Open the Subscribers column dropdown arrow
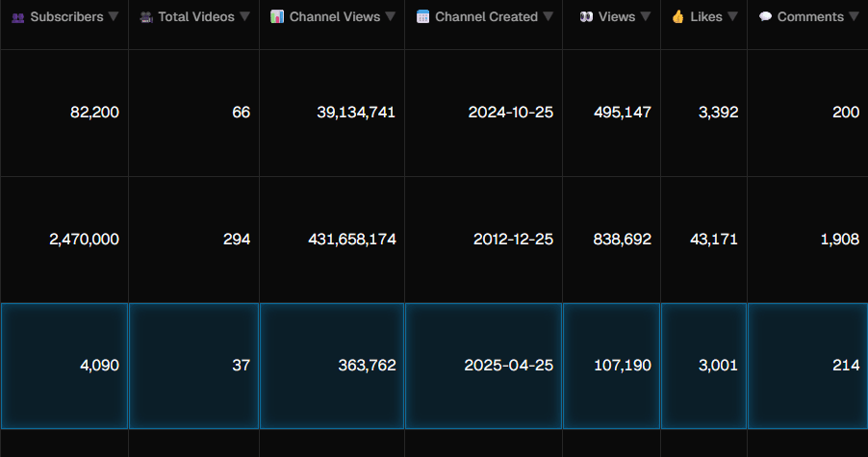This screenshot has width=868, height=457. pyautogui.click(x=114, y=16)
